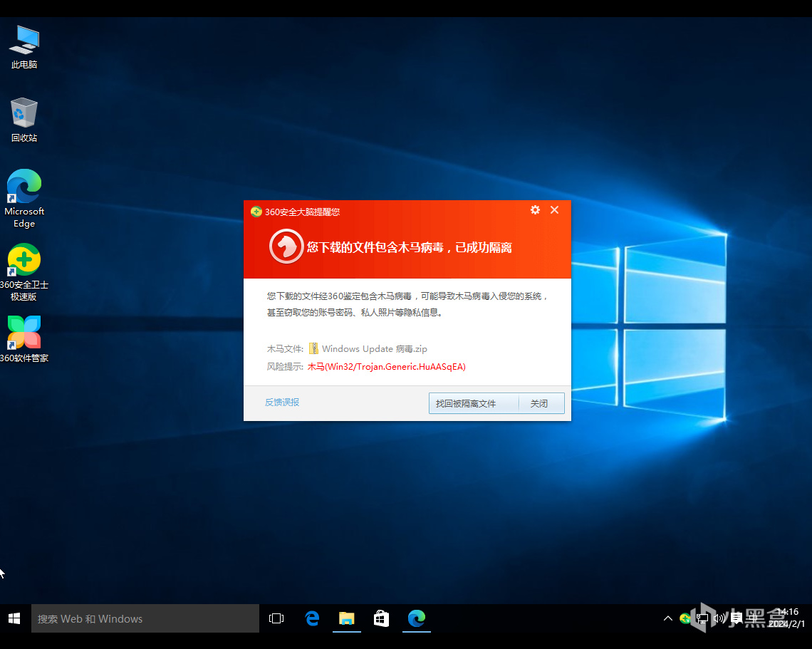Open the 此电脑 desktop icon
The width and height of the screenshot is (812, 649).
pyautogui.click(x=24, y=46)
